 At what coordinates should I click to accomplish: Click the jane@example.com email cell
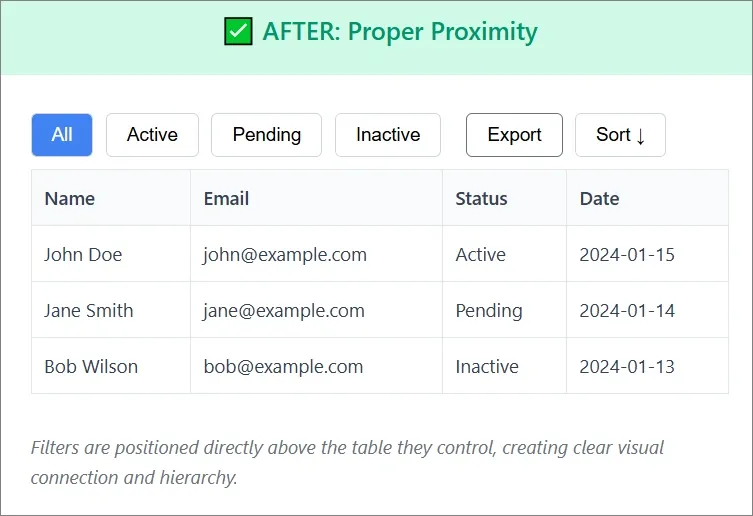coord(284,311)
